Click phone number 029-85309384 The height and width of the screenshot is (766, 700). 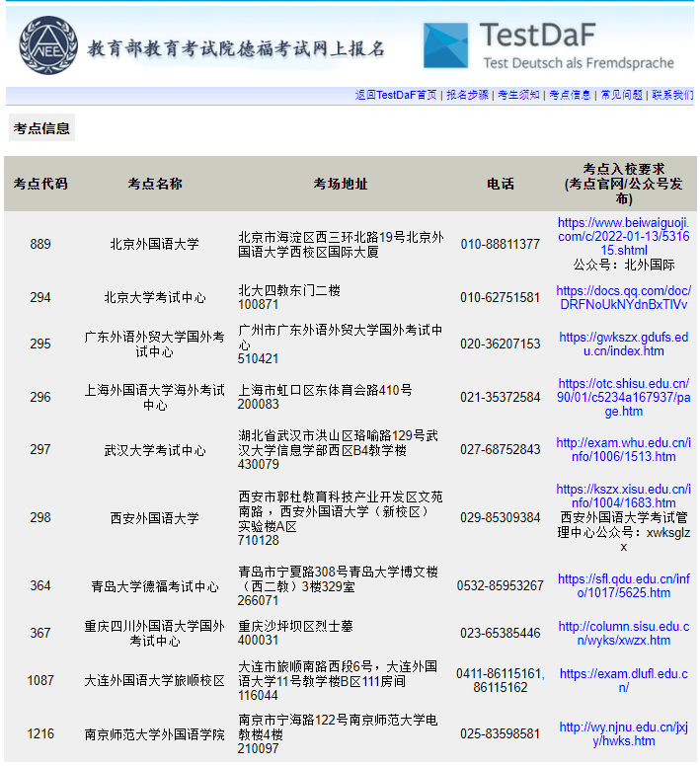click(x=501, y=518)
